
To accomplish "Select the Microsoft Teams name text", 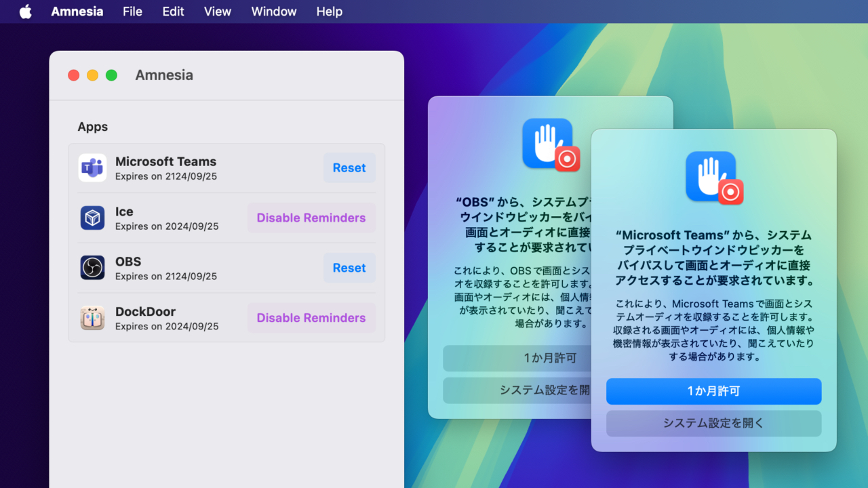I will pyautogui.click(x=165, y=161).
